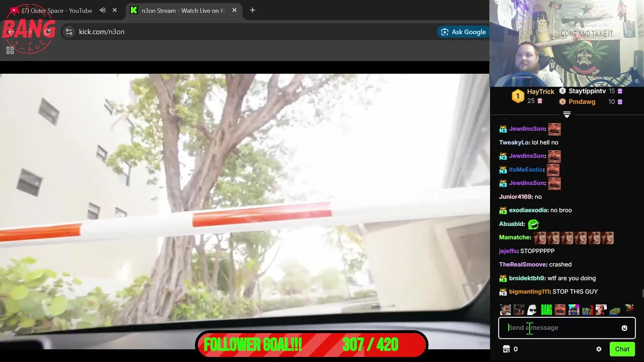Click bigmanting111 username in chat
The width and height of the screenshot is (644, 362).
coord(530,292)
